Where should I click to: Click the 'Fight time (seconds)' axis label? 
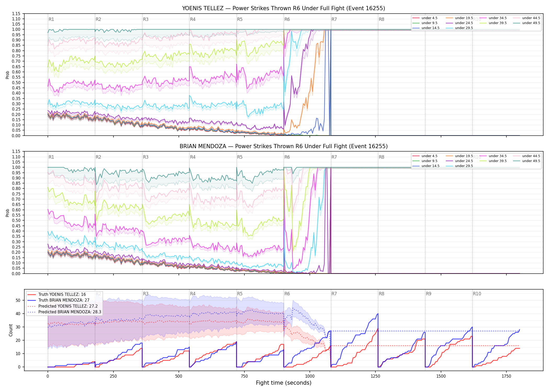(x=284, y=383)
